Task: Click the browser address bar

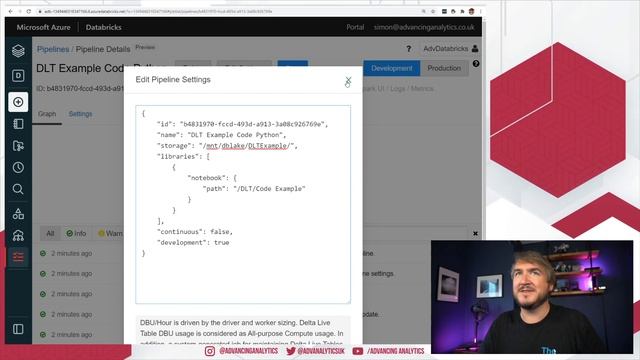Action: [x=229, y=11]
